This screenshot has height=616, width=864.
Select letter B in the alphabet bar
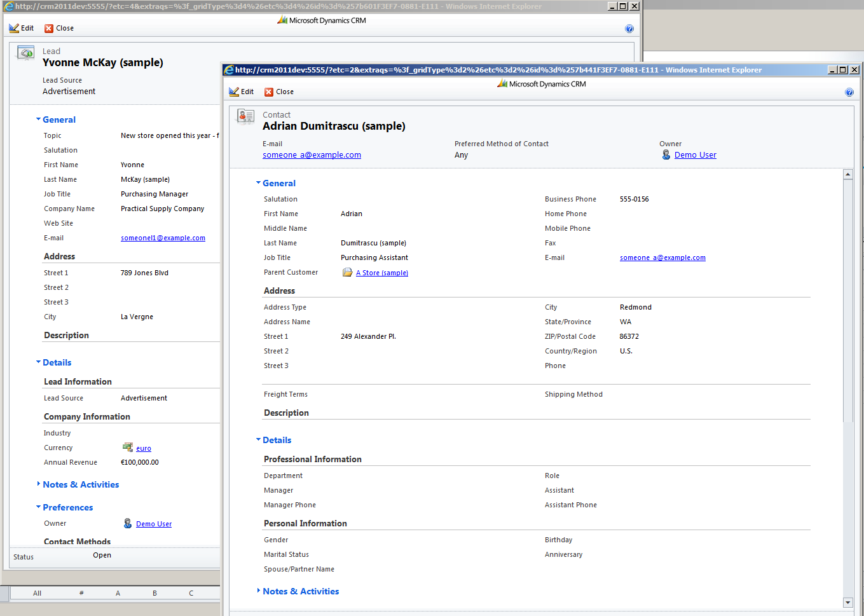point(154,592)
